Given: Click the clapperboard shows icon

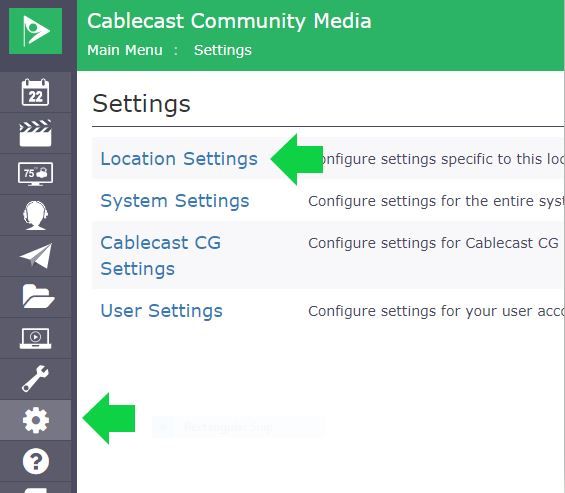Looking at the screenshot, I should pyautogui.click(x=35, y=134).
